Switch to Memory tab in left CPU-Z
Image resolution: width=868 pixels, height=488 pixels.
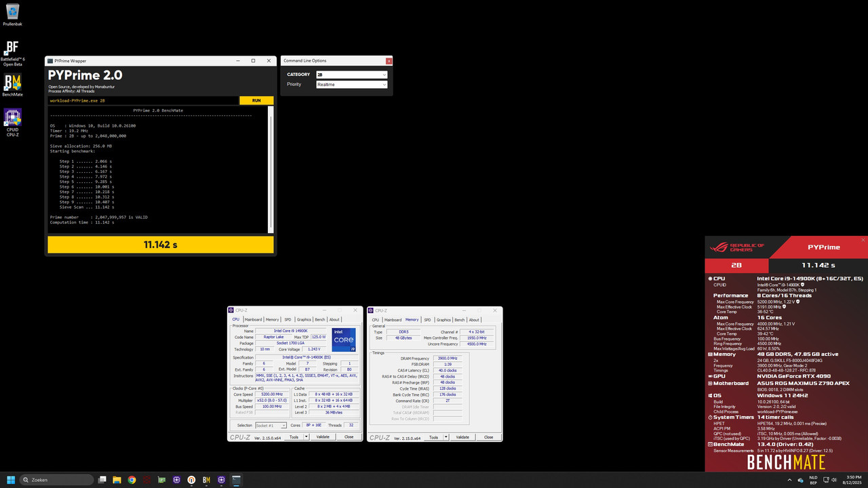(273, 319)
